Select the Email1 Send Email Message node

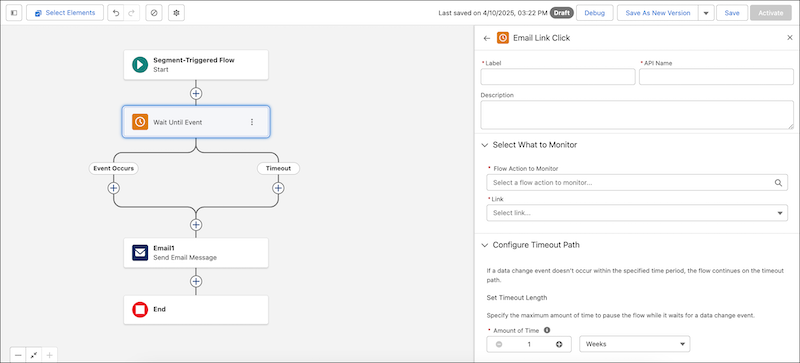pos(196,253)
